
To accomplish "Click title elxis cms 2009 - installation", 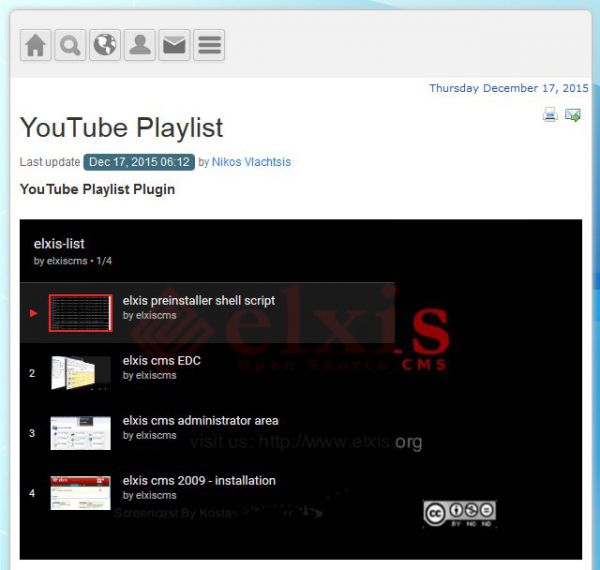I will 199,480.
